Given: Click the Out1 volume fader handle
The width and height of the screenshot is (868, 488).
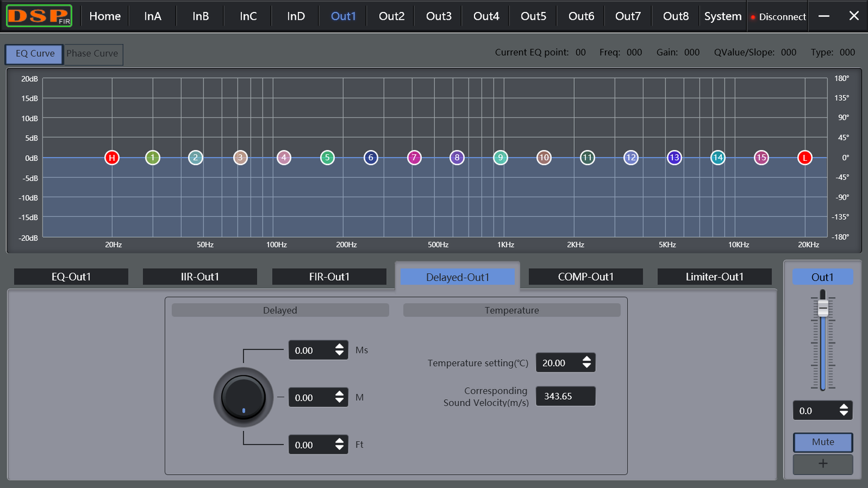Looking at the screenshot, I should click(x=823, y=308).
